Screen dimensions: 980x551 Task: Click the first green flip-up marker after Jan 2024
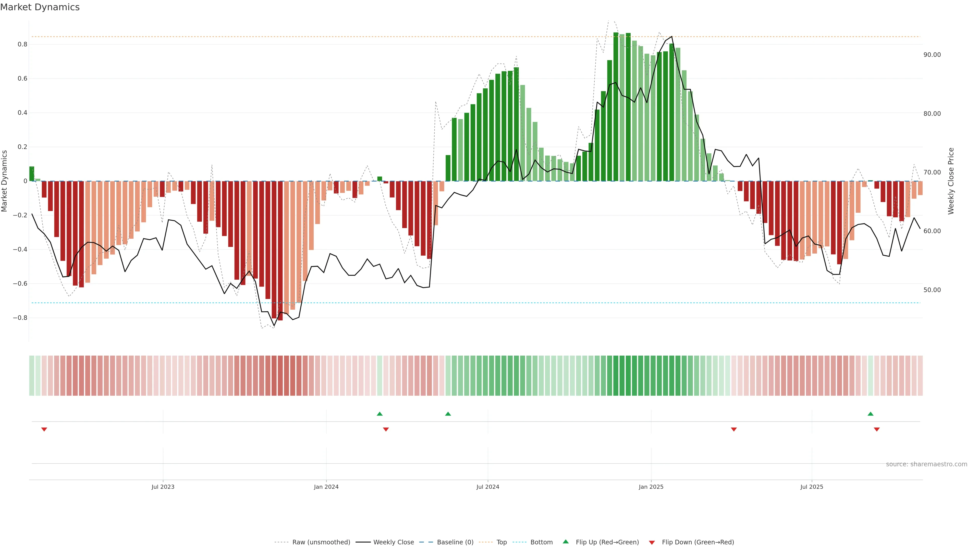[379, 414]
